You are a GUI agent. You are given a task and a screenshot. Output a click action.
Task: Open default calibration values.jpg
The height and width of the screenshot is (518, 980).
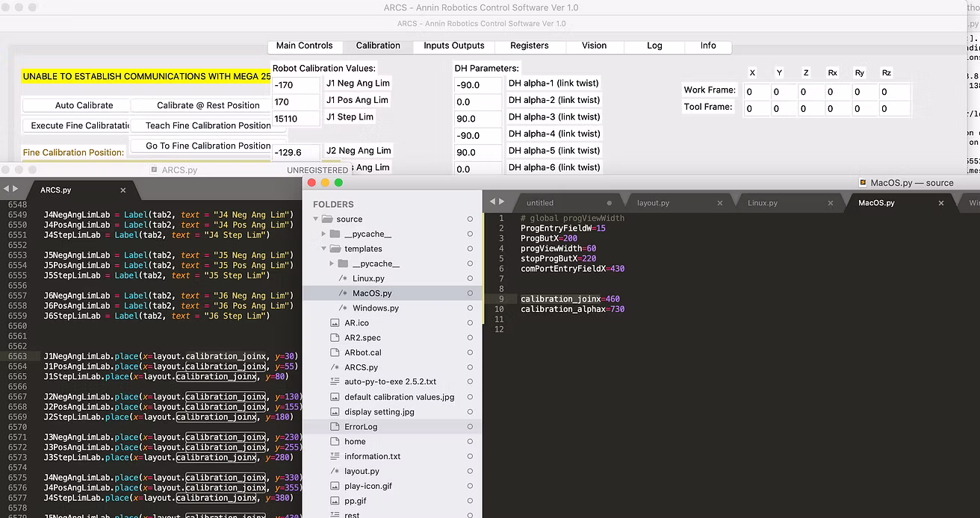[399, 397]
